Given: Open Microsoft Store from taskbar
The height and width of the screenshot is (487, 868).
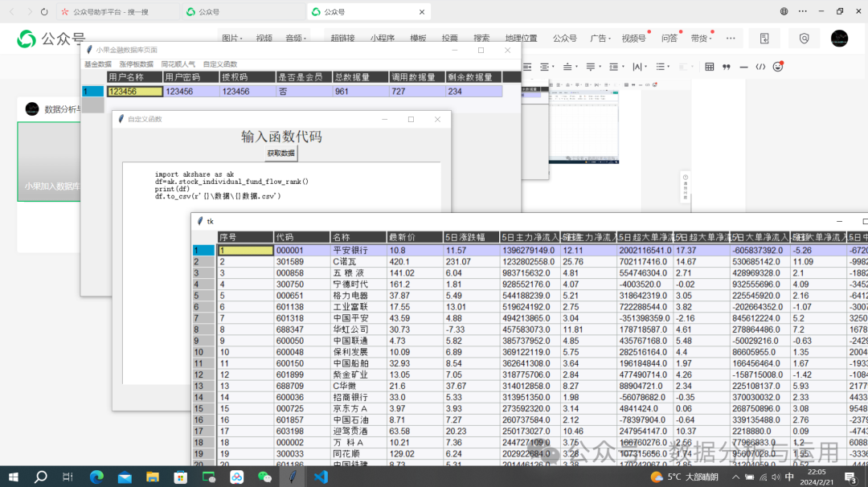Looking at the screenshot, I should (181, 477).
